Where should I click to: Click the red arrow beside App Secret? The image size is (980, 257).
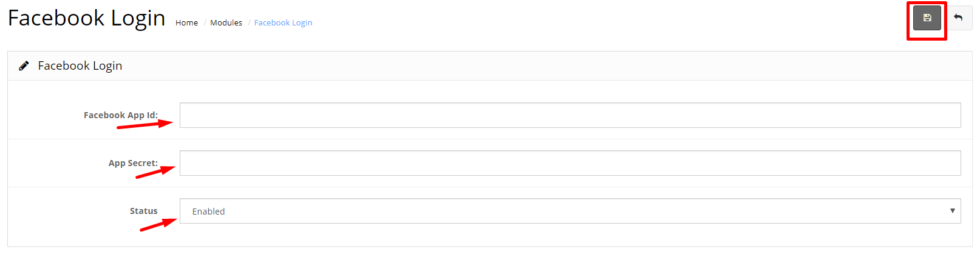[155, 172]
